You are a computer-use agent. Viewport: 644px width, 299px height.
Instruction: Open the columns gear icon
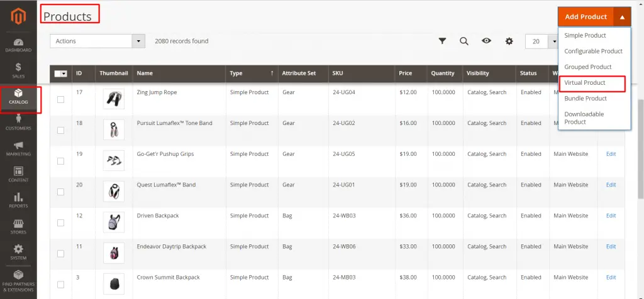pos(509,41)
